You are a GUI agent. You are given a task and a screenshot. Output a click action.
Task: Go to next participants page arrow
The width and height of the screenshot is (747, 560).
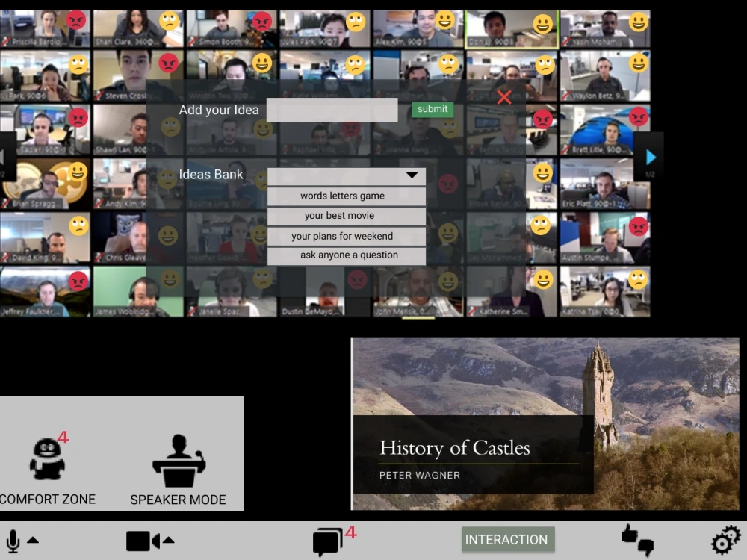click(651, 157)
